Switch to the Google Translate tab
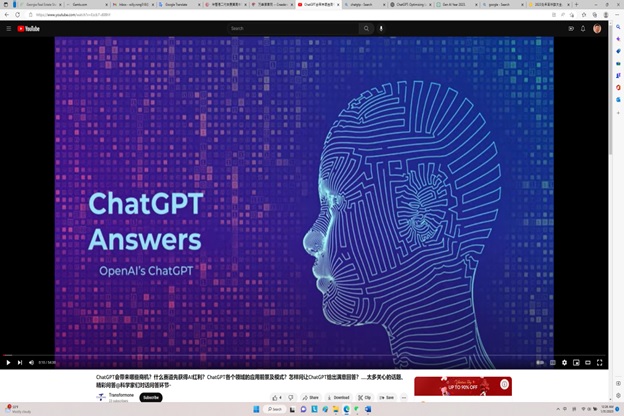 pyautogui.click(x=177, y=4)
